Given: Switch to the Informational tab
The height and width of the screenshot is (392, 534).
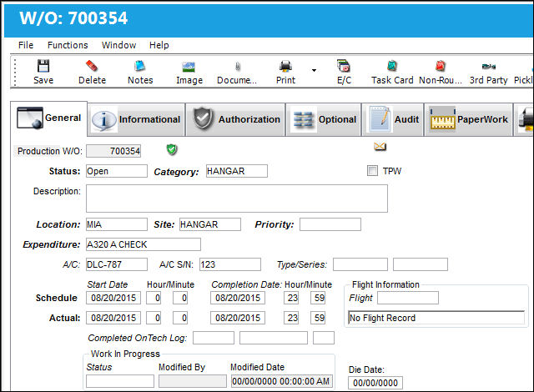Looking at the screenshot, I should pos(137,120).
